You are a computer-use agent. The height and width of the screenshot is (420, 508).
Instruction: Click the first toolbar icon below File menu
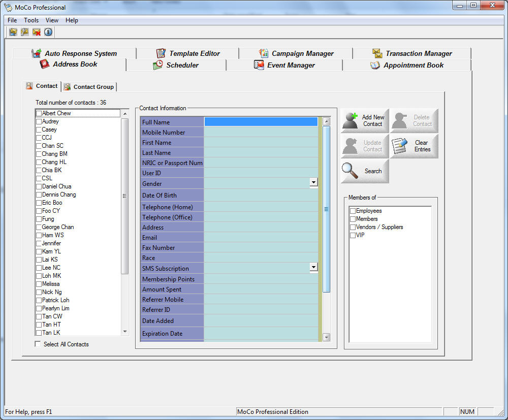tap(13, 32)
